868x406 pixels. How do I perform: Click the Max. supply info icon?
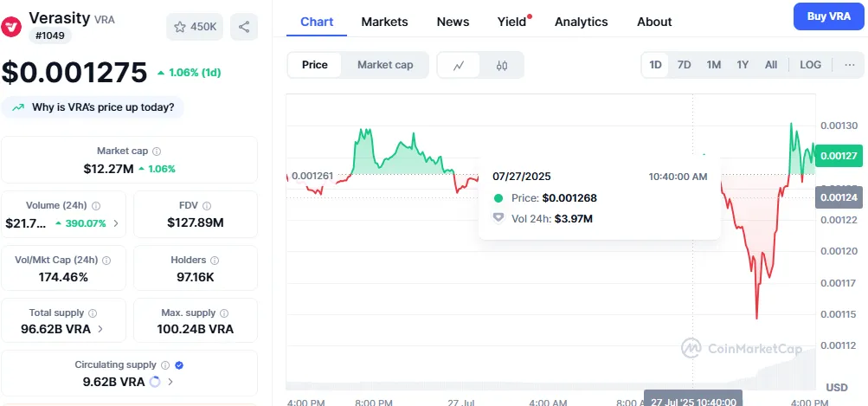pyautogui.click(x=222, y=313)
